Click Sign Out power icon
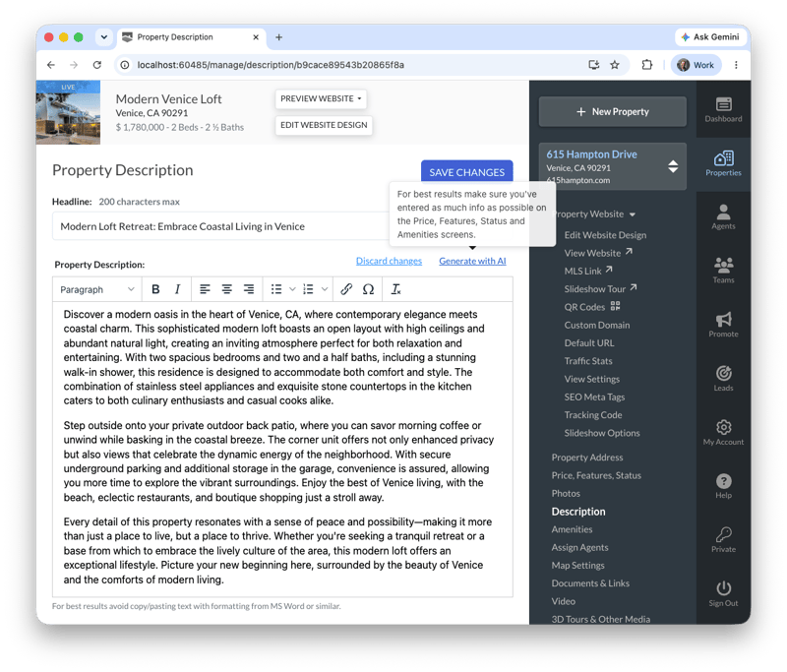This screenshot has height=672, width=787. click(723, 593)
